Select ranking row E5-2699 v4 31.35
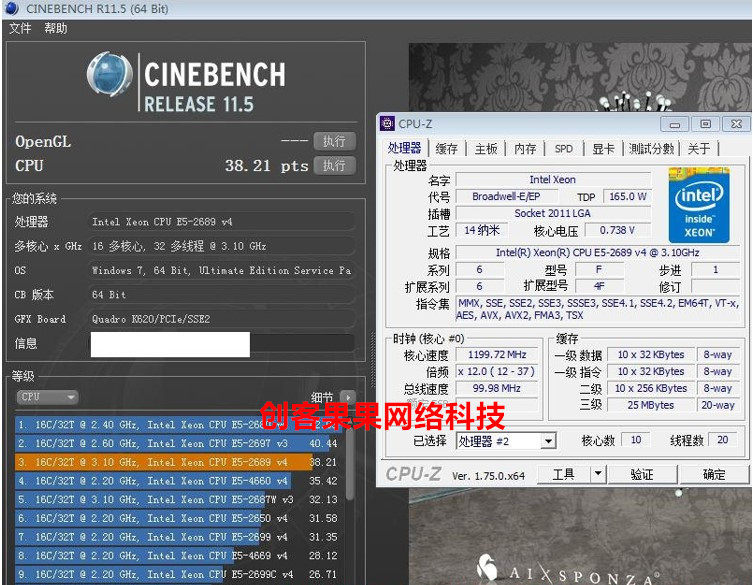Image resolution: width=753 pixels, height=585 pixels. point(178,537)
